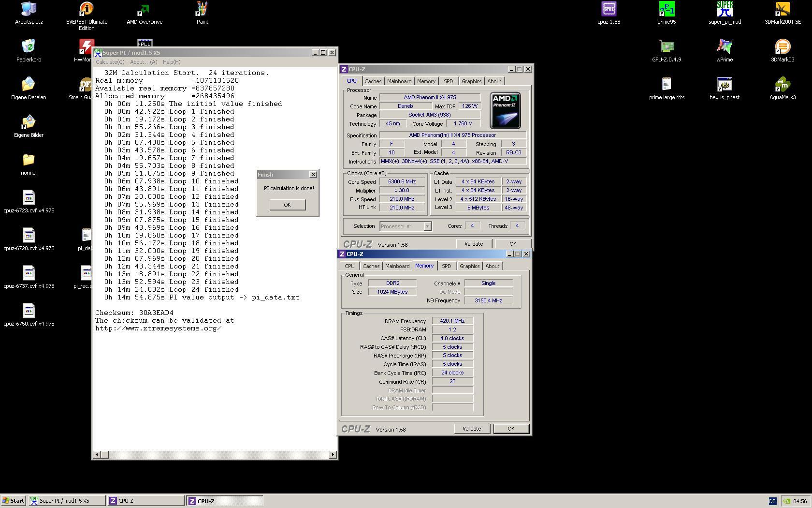
Task: Open the Papierkorb recycle bin
Action: click(x=29, y=51)
